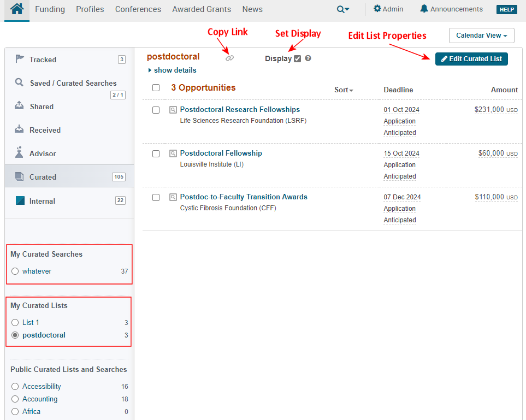Expand show details

pyautogui.click(x=172, y=70)
